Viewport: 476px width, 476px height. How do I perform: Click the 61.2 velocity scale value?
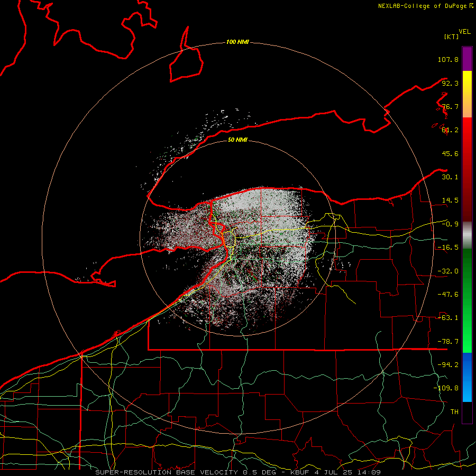(450, 130)
